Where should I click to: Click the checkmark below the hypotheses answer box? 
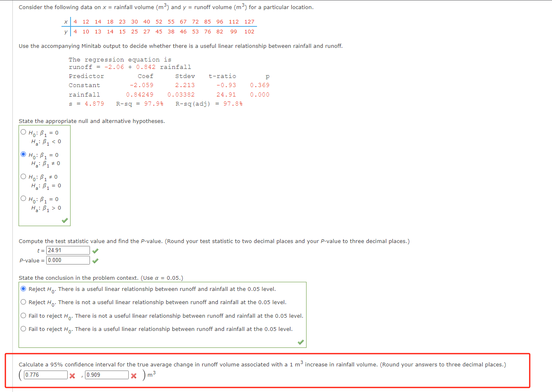[x=64, y=220]
